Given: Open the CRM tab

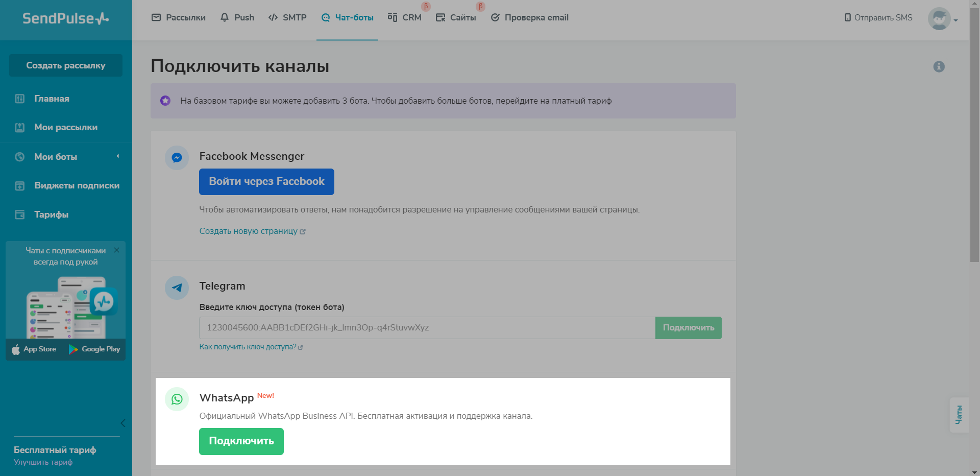Looking at the screenshot, I should click(405, 17).
